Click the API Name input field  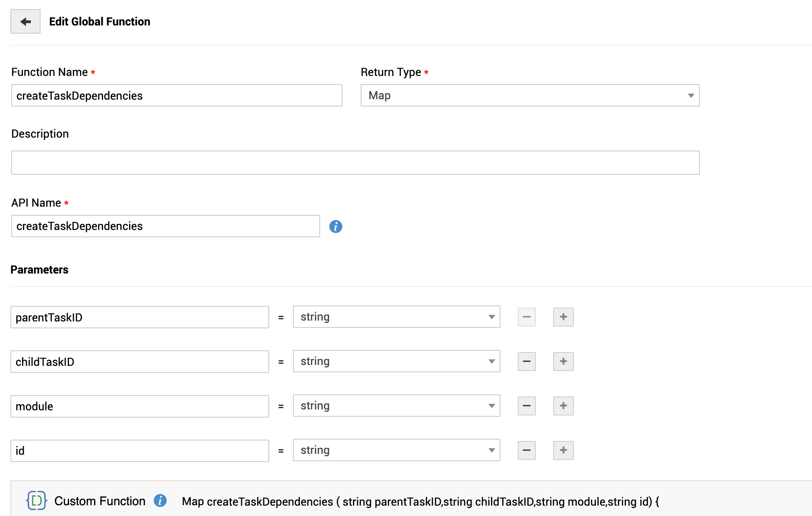click(x=165, y=226)
